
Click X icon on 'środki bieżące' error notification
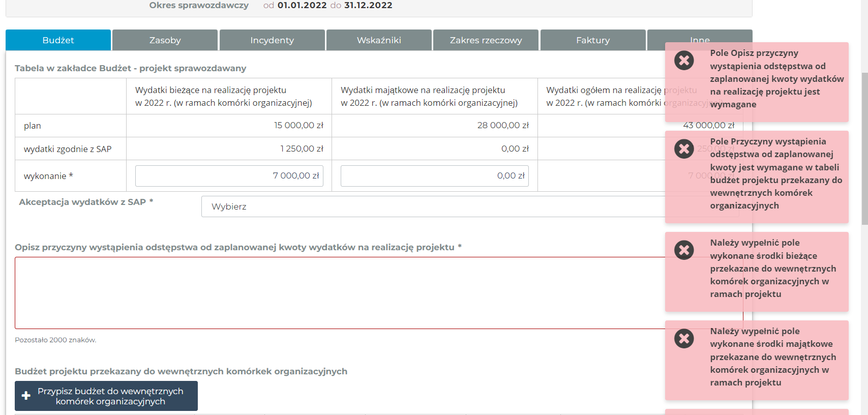click(684, 250)
